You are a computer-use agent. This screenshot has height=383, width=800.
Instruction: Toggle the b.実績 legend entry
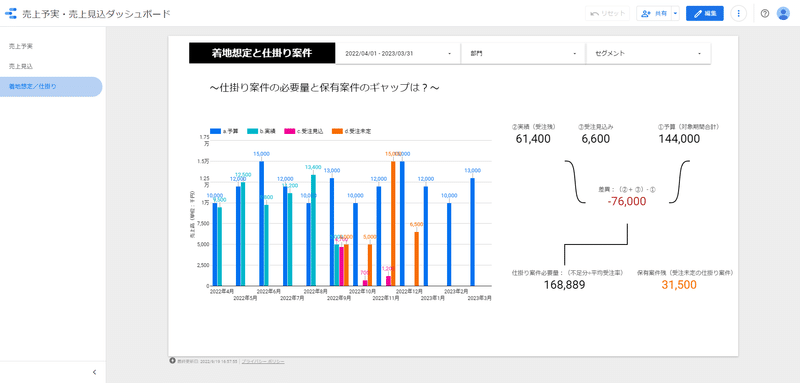coord(261,132)
